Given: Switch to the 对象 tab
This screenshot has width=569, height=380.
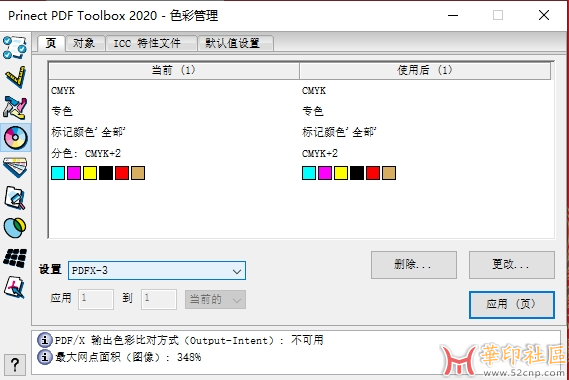Looking at the screenshot, I should [85, 44].
